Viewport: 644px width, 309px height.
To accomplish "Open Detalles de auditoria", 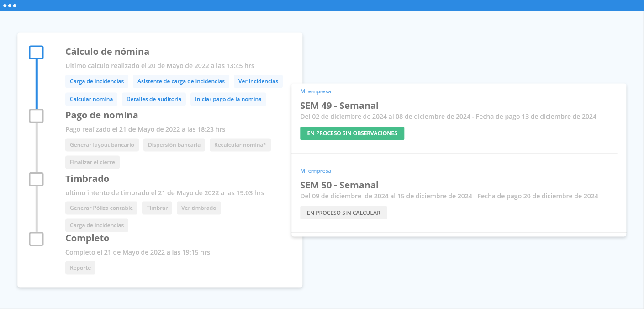I will [x=154, y=99].
